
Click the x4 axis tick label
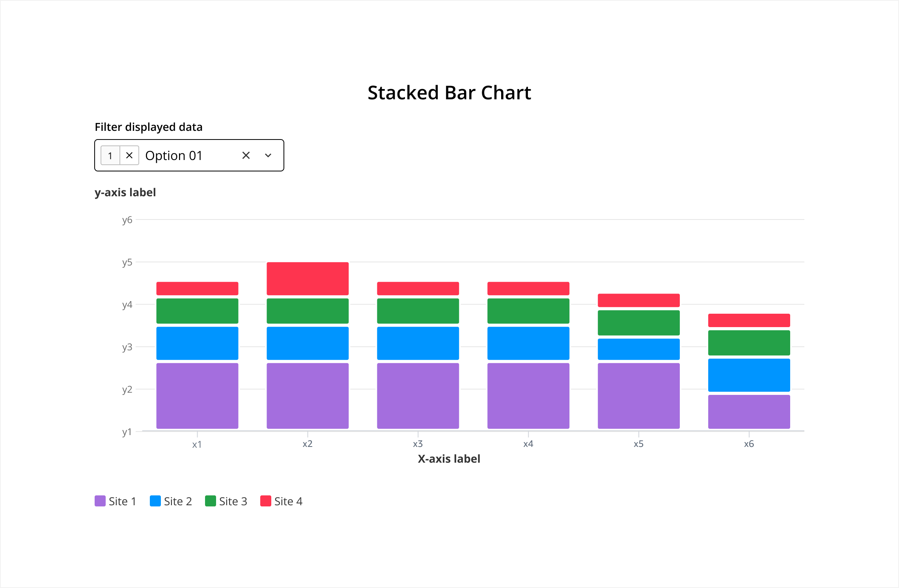528,444
